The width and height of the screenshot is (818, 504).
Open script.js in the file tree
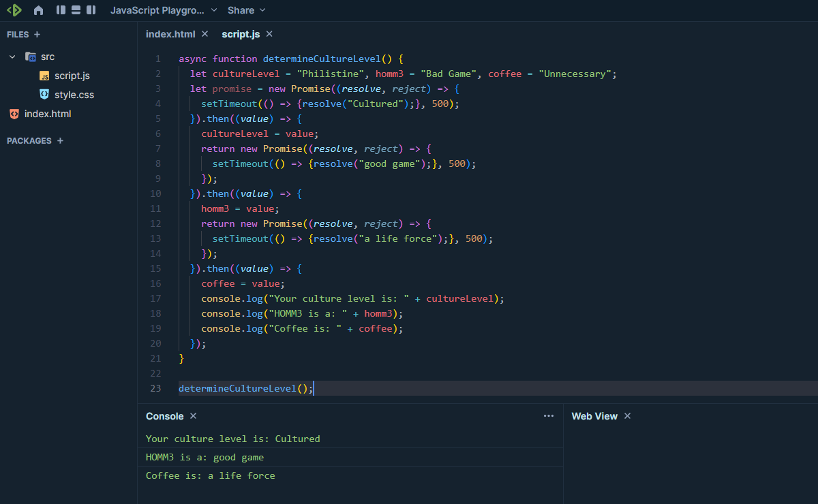[x=72, y=76]
